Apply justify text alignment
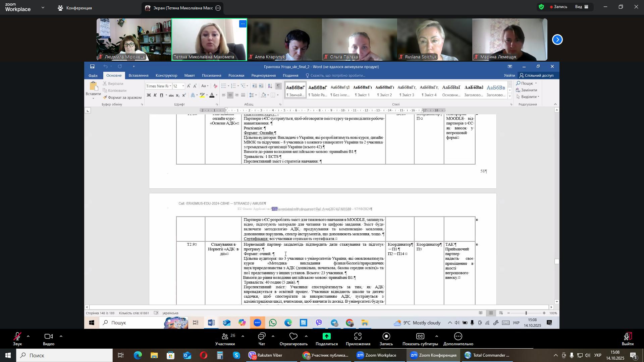This screenshot has height=362, width=644. tap(243, 96)
